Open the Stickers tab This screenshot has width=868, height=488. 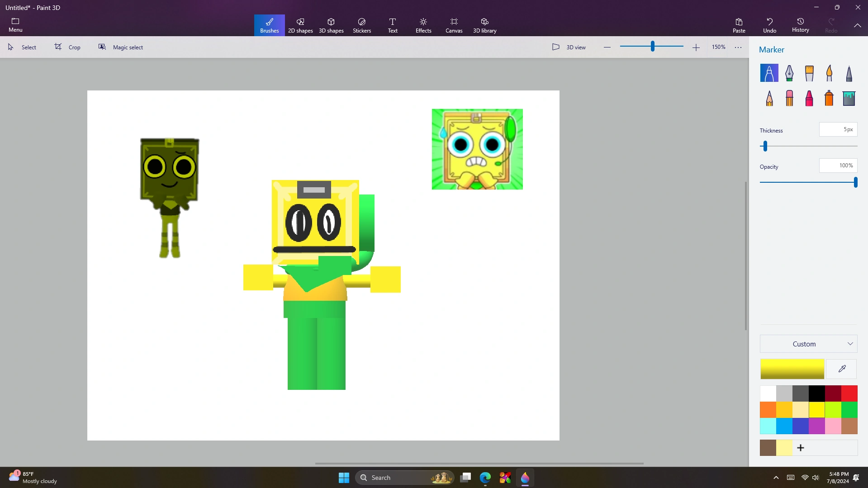point(362,25)
